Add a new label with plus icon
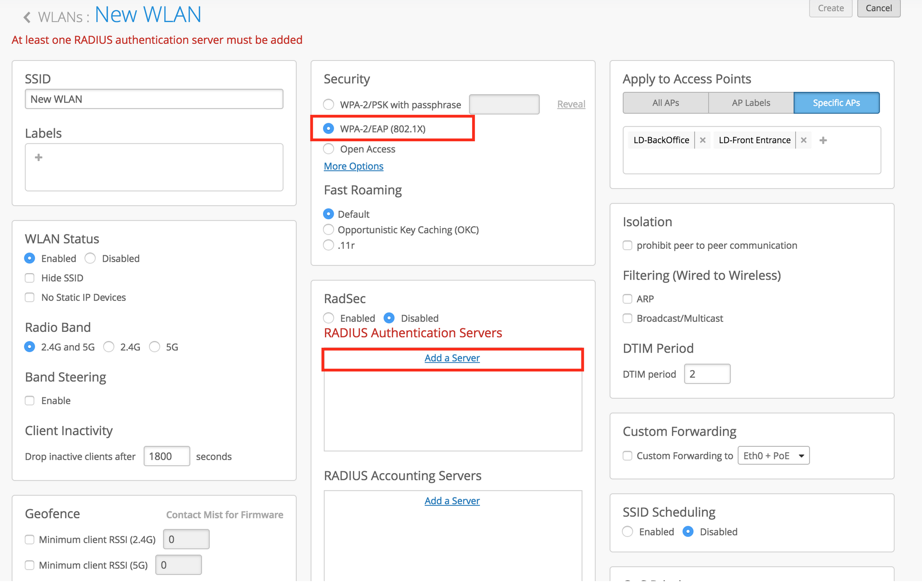The image size is (922, 588). click(x=39, y=157)
